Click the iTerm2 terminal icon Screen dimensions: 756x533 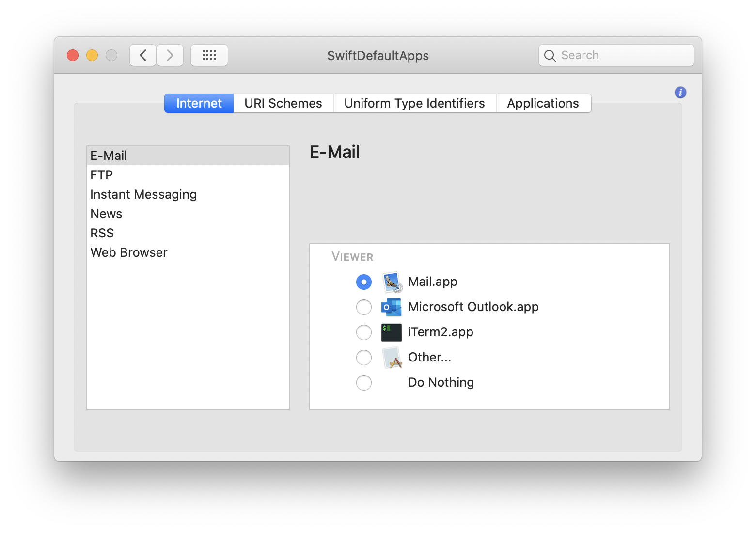(x=392, y=332)
